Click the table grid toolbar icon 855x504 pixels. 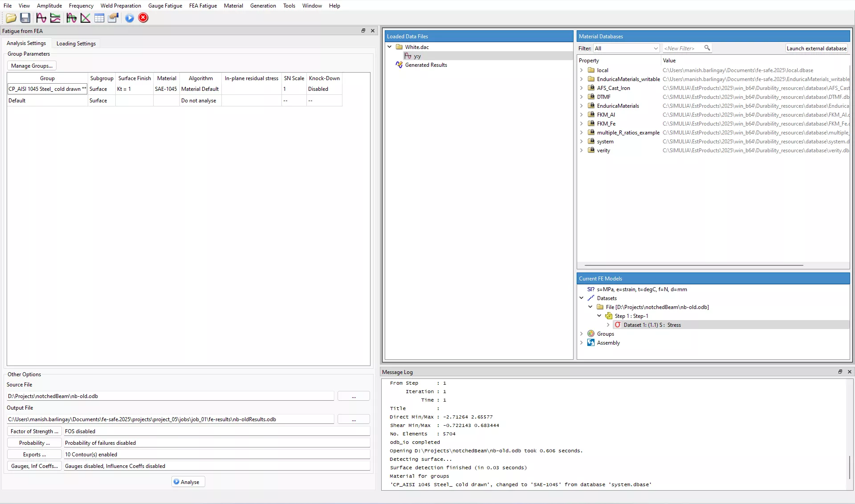click(99, 18)
